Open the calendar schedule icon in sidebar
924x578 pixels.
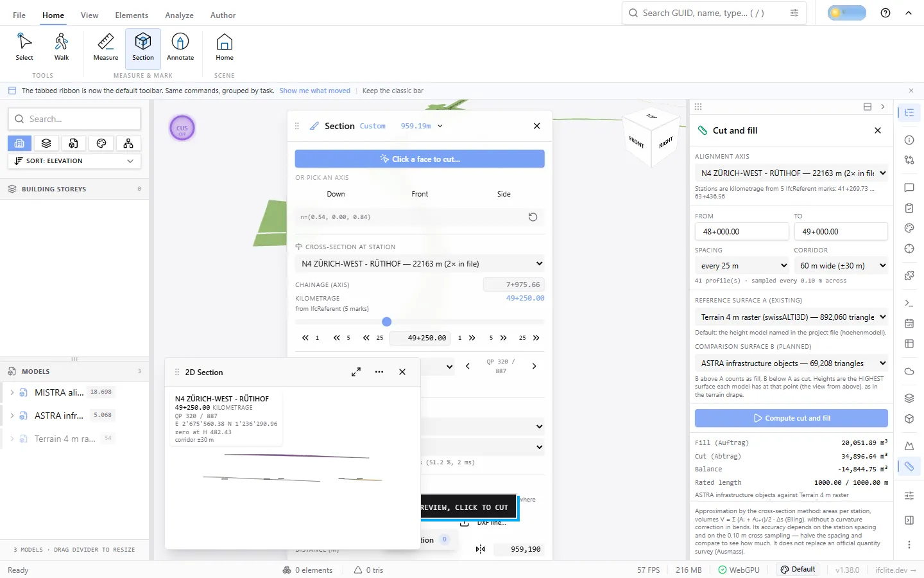pos(909,323)
